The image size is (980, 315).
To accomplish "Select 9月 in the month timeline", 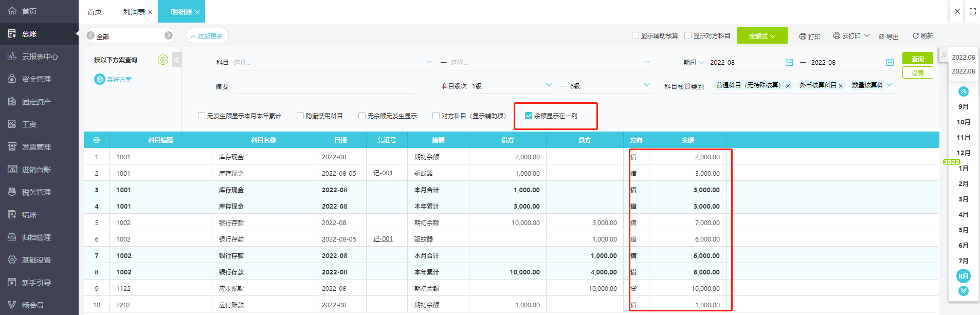I will 963,107.
